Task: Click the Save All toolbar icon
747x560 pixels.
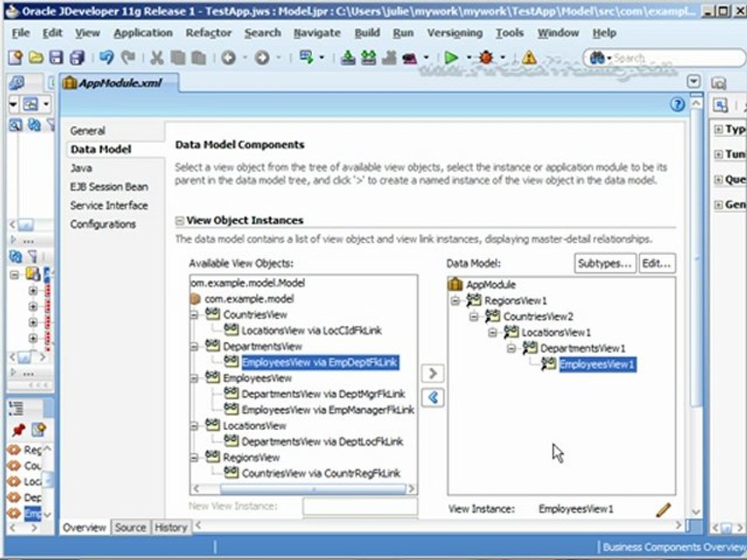Action: pos(77,58)
